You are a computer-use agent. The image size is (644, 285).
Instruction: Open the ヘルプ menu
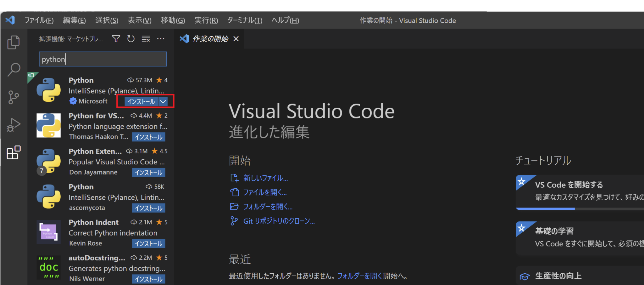click(x=285, y=20)
